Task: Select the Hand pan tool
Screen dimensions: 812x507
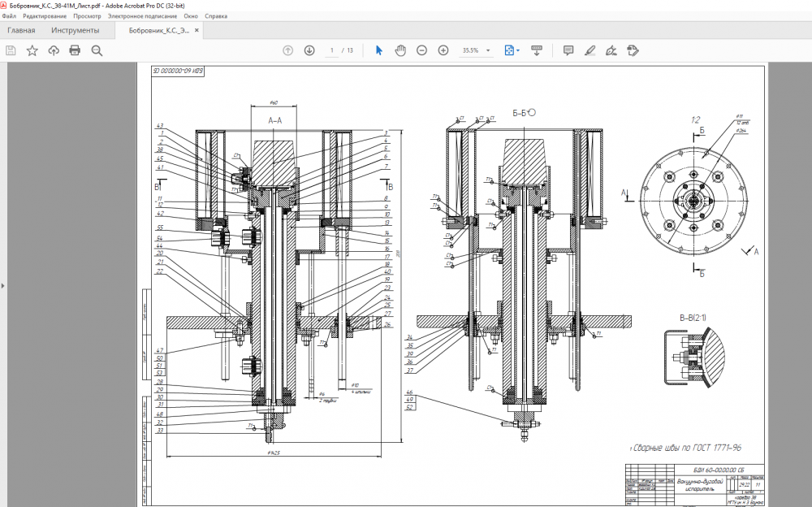Action: tap(400, 50)
